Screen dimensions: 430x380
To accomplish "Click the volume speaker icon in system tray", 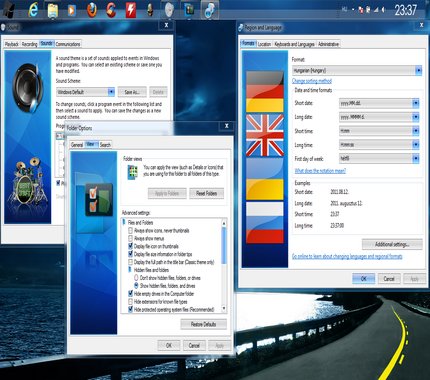I will (x=384, y=10).
